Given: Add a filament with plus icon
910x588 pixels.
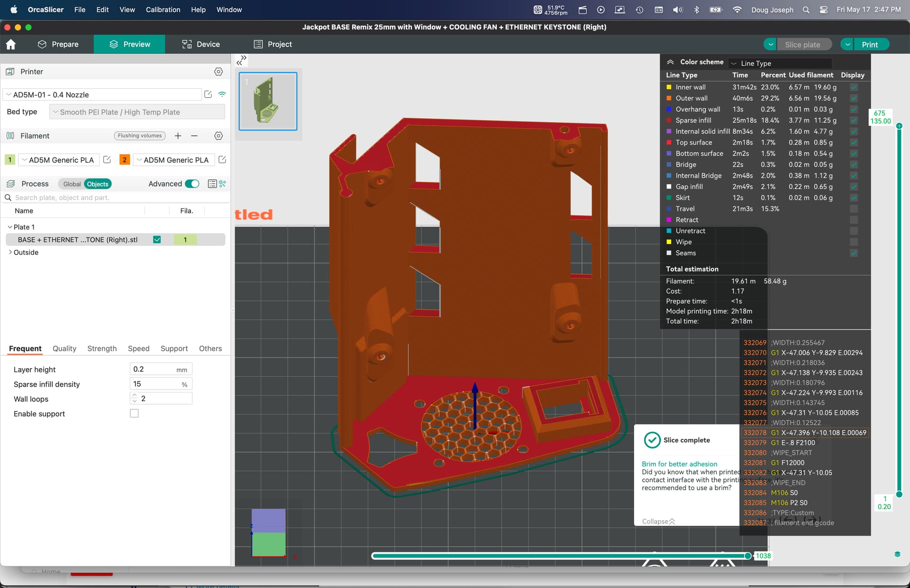Looking at the screenshot, I should (178, 136).
